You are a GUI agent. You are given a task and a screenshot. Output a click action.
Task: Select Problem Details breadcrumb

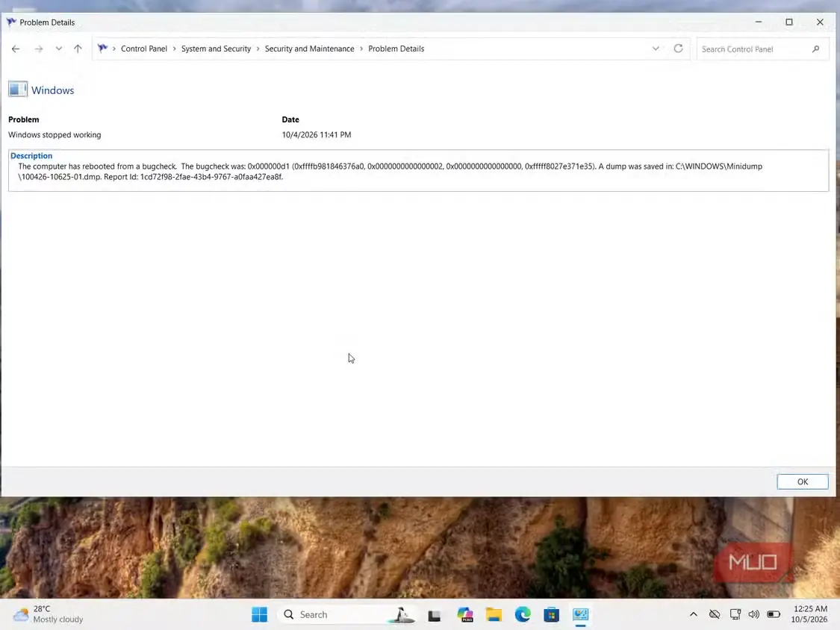click(396, 49)
